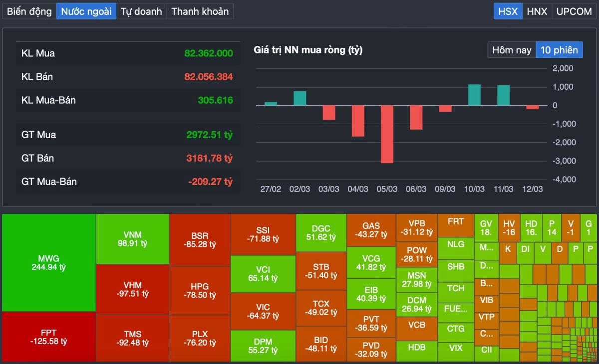This screenshot has width=599, height=364.
Task: Open the EIB 40.39 tỷ tile
Action: click(371, 294)
